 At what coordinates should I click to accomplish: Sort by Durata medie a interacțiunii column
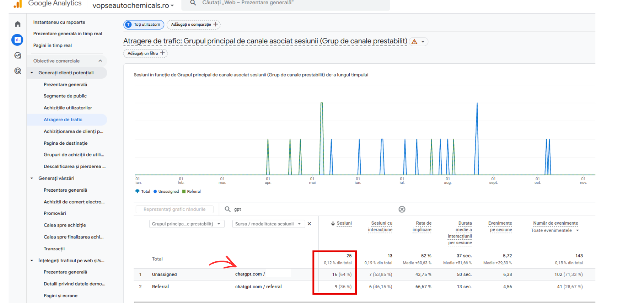[x=460, y=233]
